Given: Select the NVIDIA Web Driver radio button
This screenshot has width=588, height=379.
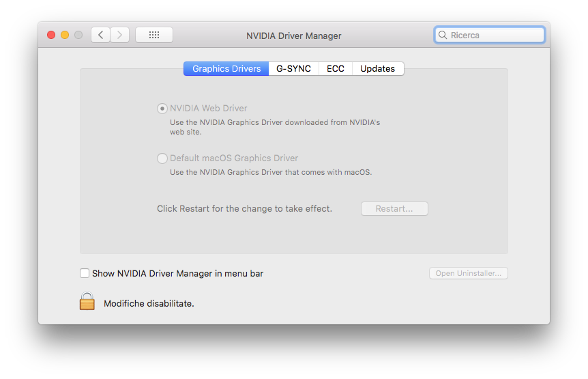Looking at the screenshot, I should point(162,109).
